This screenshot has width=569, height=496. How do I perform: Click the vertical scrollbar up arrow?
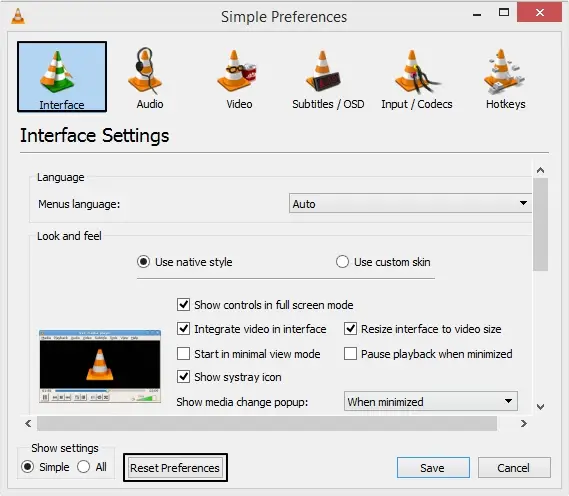pos(540,170)
